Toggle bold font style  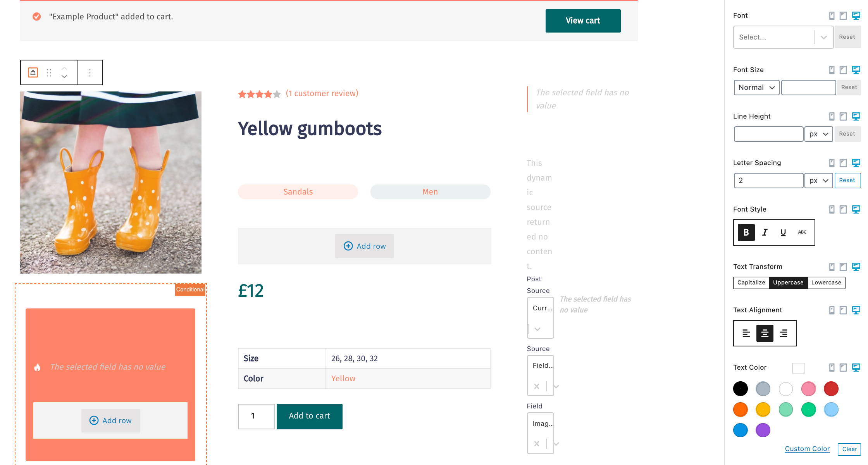[x=746, y=232]
